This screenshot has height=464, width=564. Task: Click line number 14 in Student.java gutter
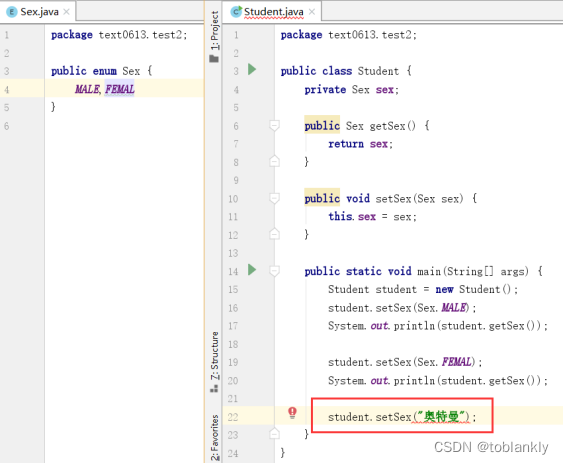click(233, 272)
